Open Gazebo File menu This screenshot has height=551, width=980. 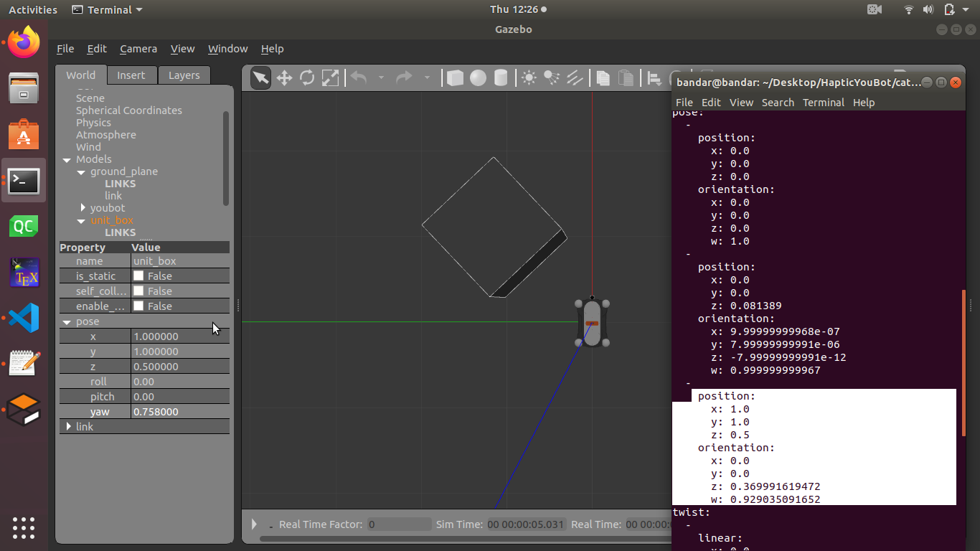click(x=65, y=49)
